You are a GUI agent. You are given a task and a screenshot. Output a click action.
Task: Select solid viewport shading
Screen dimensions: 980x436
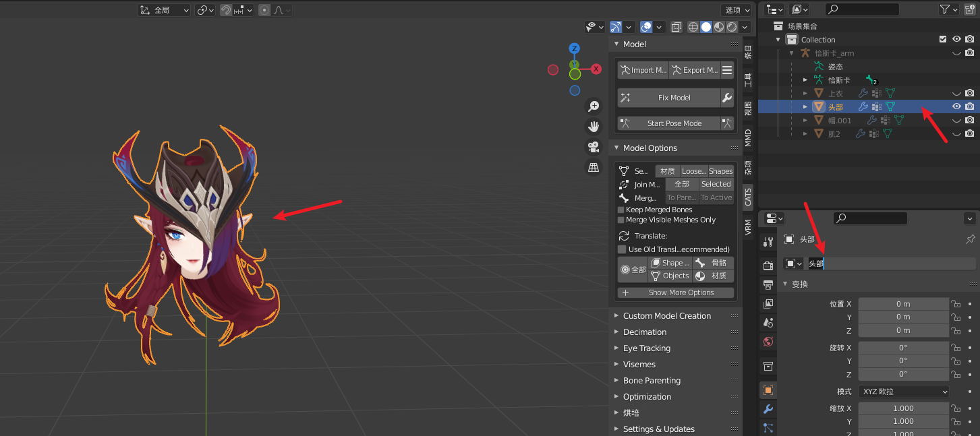tap(706, 27)
